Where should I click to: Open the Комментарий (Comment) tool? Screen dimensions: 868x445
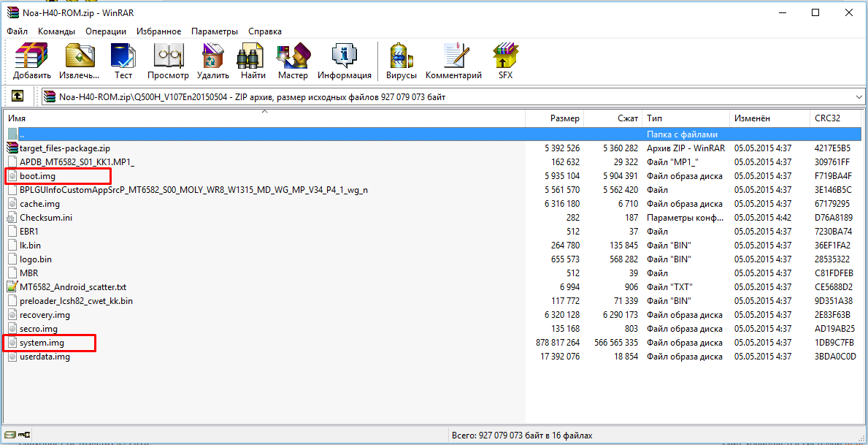(453, 61)
